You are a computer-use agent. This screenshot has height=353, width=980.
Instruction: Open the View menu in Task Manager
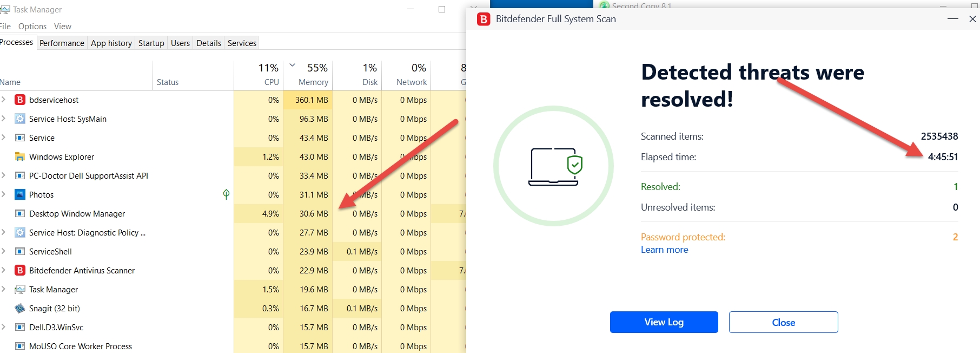pyautogui.click(x=63, y=26)
